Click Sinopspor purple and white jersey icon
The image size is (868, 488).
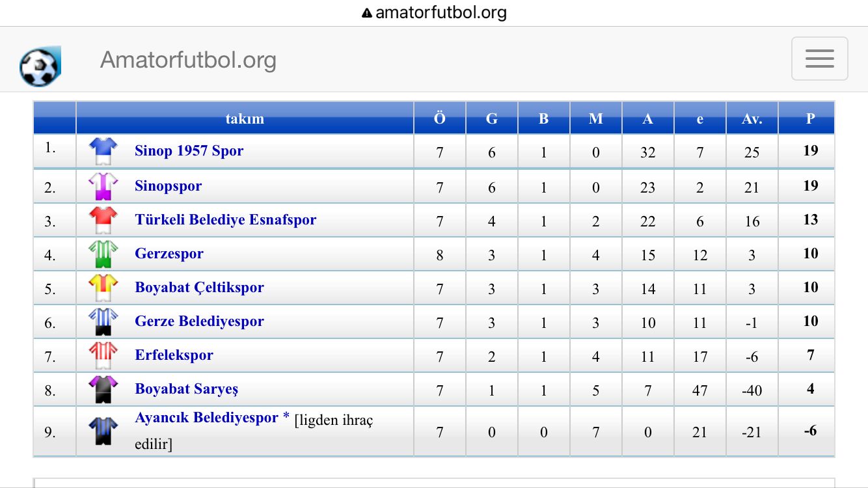[x=103, y=186]
